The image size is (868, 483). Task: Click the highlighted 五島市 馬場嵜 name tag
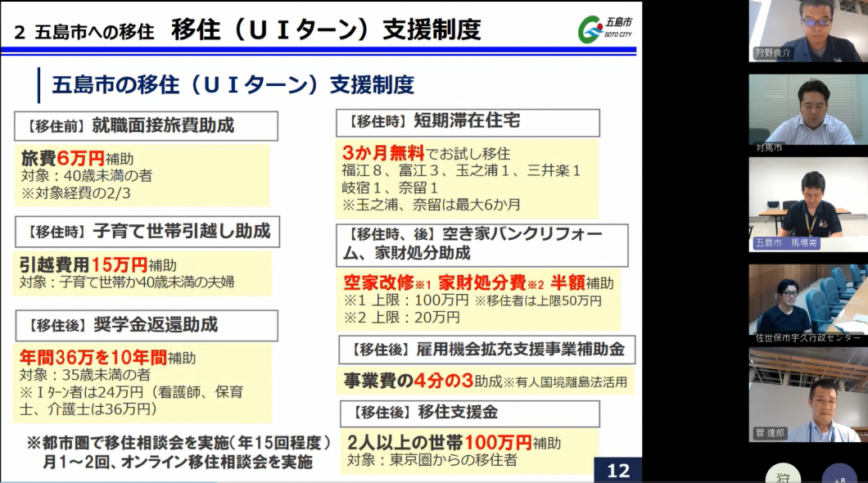786,244
